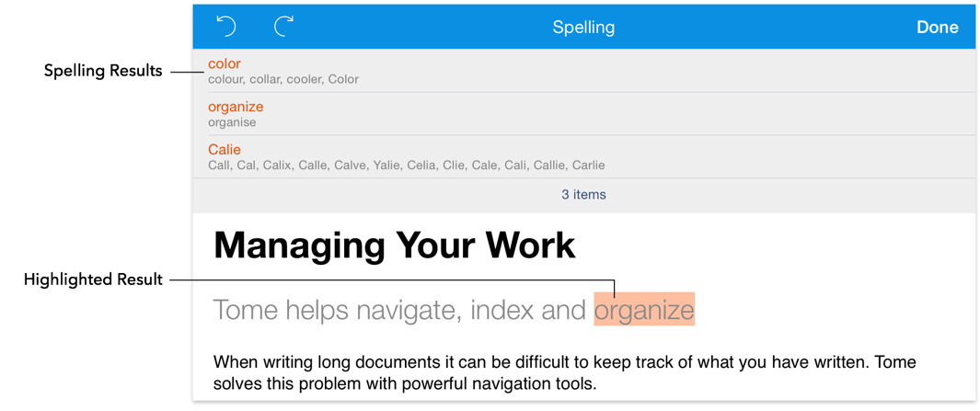
Task: Click the word 'Tome' starting the subtitle
Action: click(244, 311)
